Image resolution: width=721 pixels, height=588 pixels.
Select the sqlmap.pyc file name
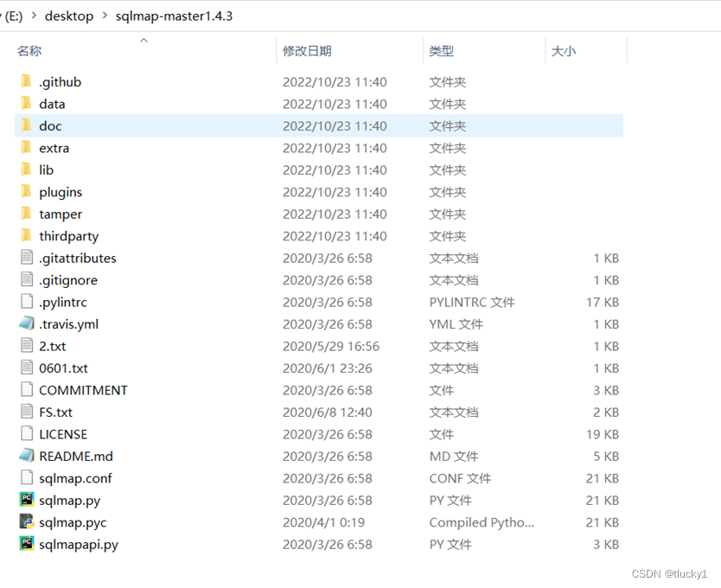pyautogui.click(x=73, y=523)
